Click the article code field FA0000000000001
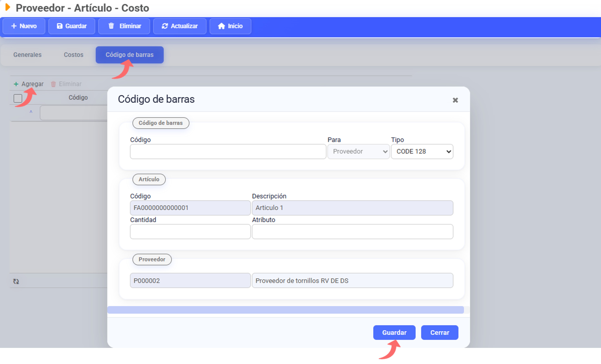Image resolution: width=601 pixels, height=364 pixels. point(190,208)
